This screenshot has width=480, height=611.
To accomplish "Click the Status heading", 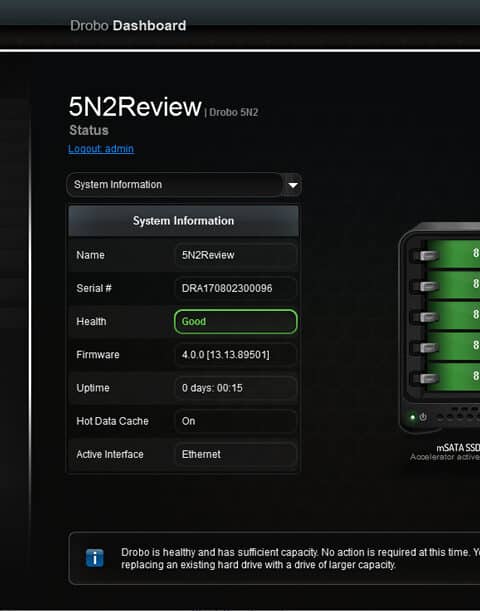I will (x=89, y=130).
